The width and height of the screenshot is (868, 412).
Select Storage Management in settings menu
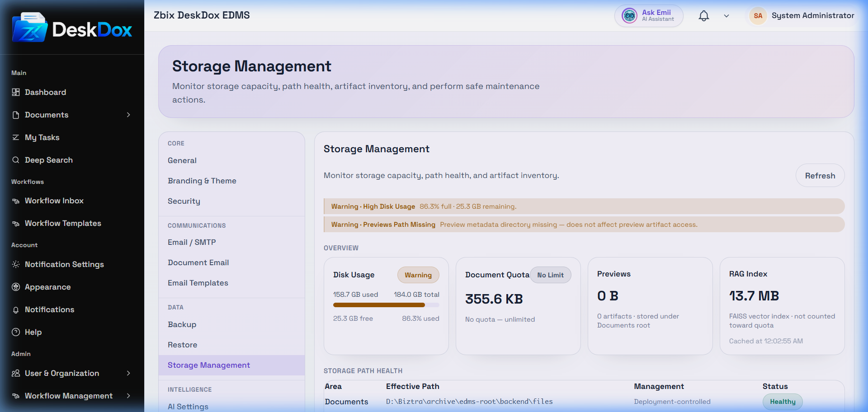coord(231,365)
